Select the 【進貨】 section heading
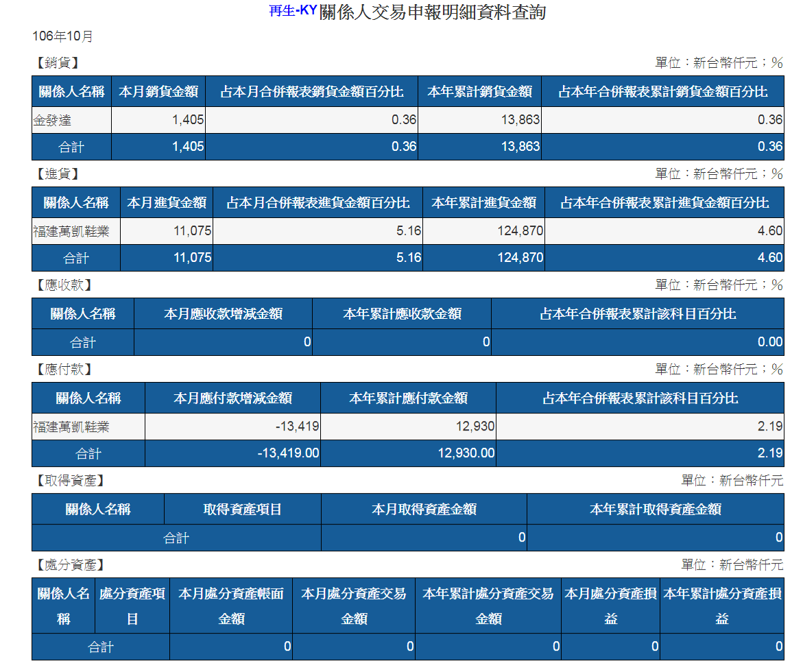Screen dimensions: 803x672 [58, 174]
